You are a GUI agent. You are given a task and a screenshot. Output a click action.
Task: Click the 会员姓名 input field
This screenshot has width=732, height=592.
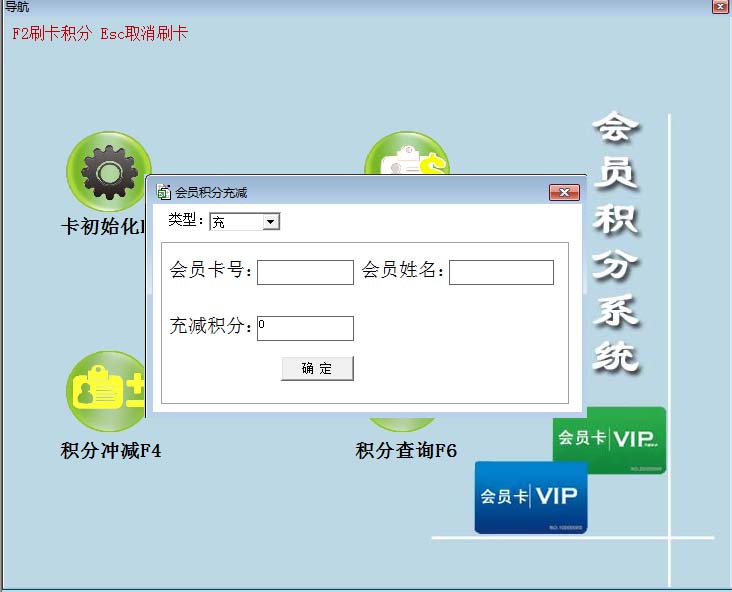(501, 272)
